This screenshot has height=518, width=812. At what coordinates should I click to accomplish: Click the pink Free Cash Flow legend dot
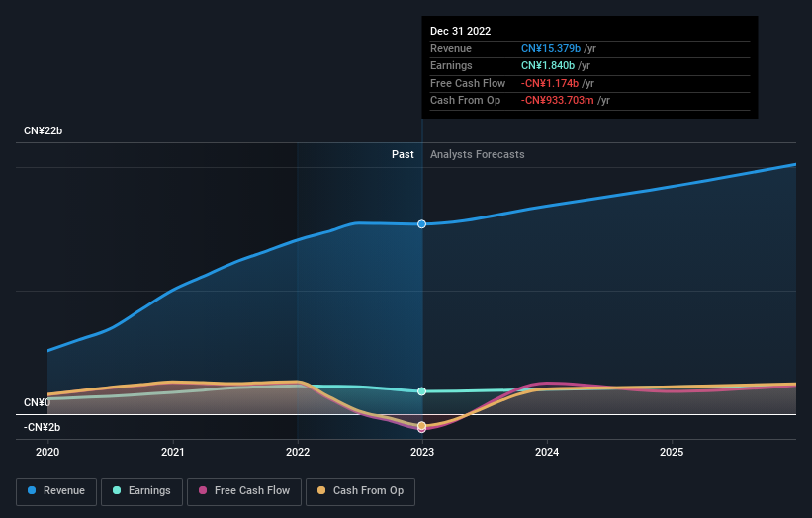[x=203, y=490]
